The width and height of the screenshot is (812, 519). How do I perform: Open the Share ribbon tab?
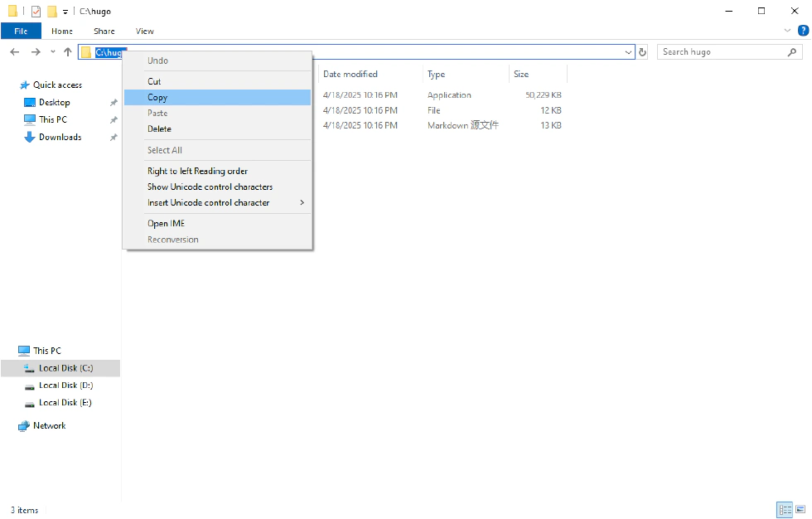coord(104,31)
